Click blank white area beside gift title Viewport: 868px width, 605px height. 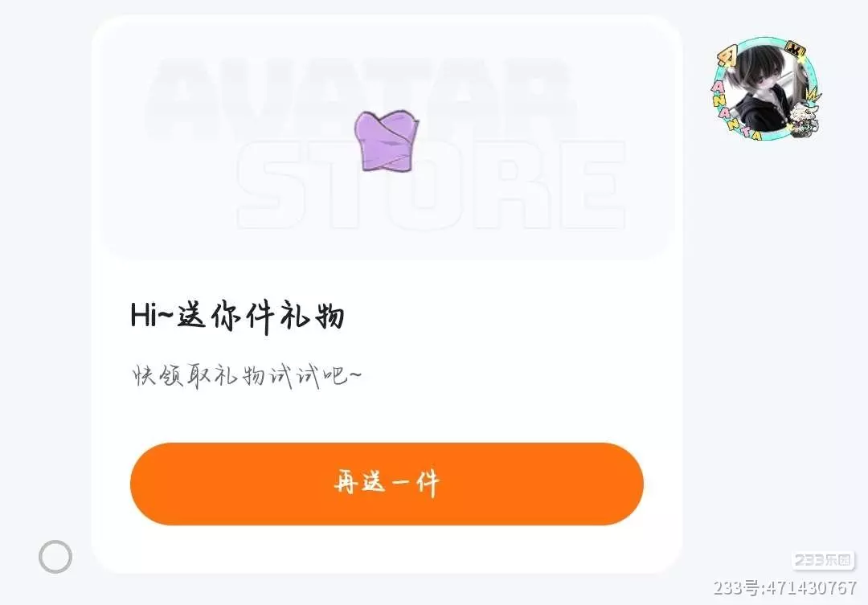(498, 317)
